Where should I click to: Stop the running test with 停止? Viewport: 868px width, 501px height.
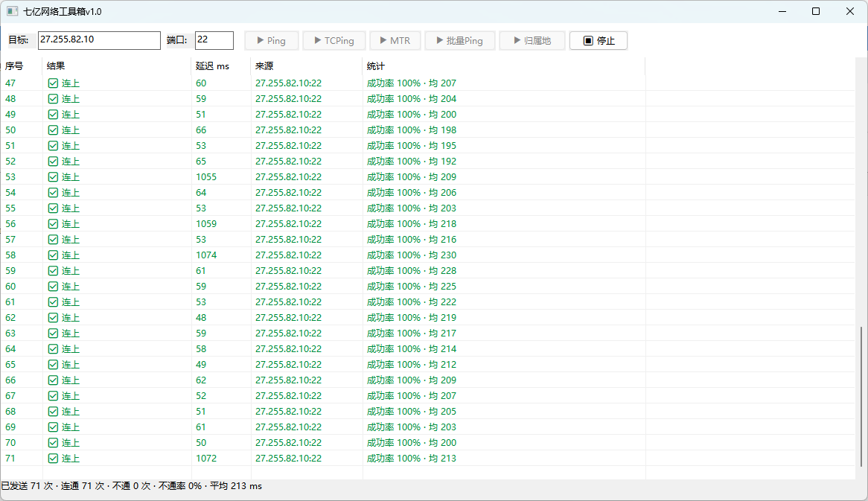coord(599,40)
